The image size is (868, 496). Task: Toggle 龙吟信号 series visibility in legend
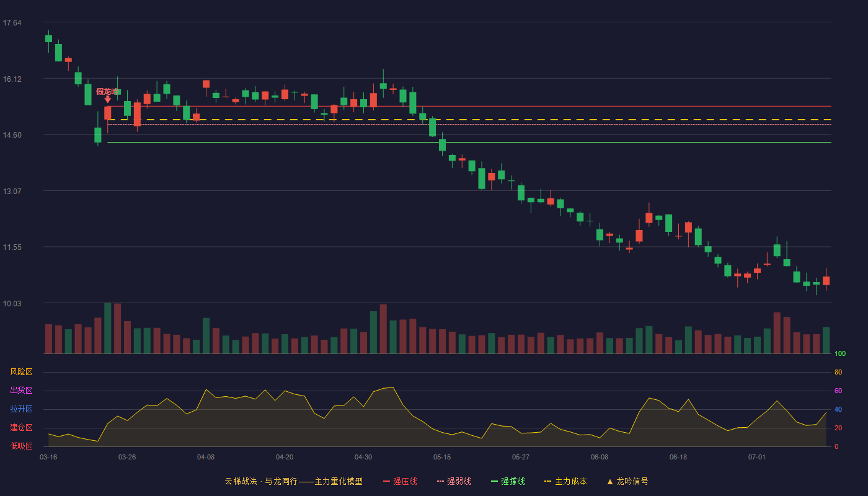632,482
